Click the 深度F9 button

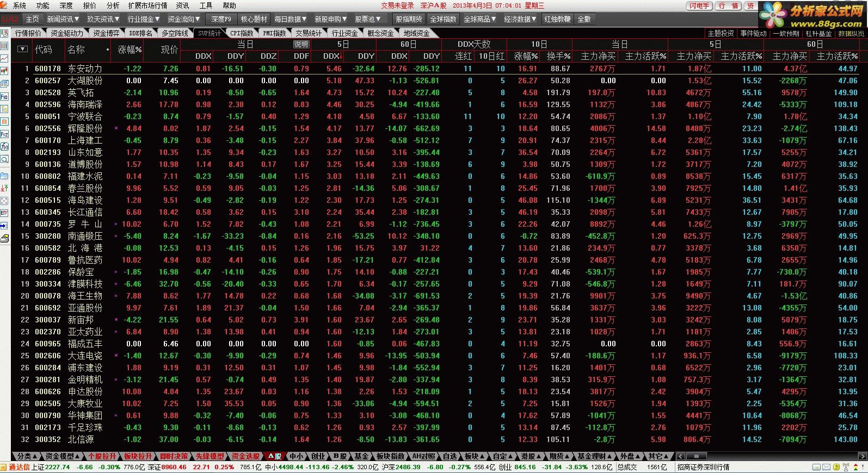[x=221, y=19]
